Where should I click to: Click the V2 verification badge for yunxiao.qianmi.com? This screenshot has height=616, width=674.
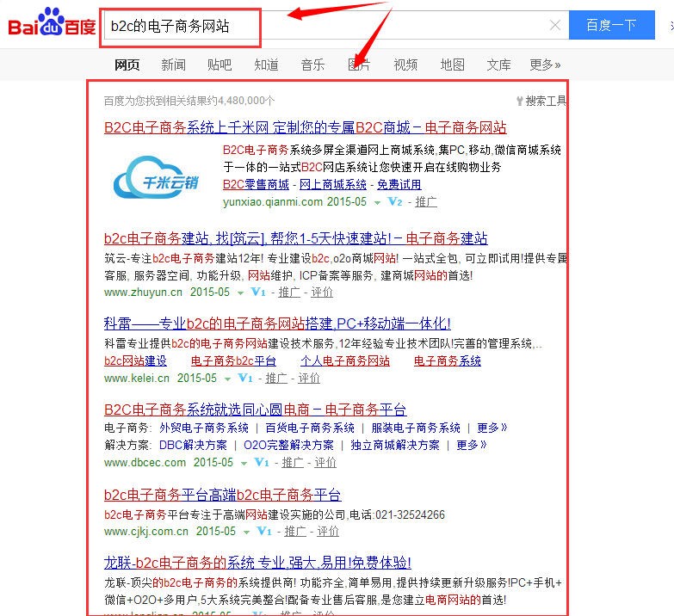(394, 201)
